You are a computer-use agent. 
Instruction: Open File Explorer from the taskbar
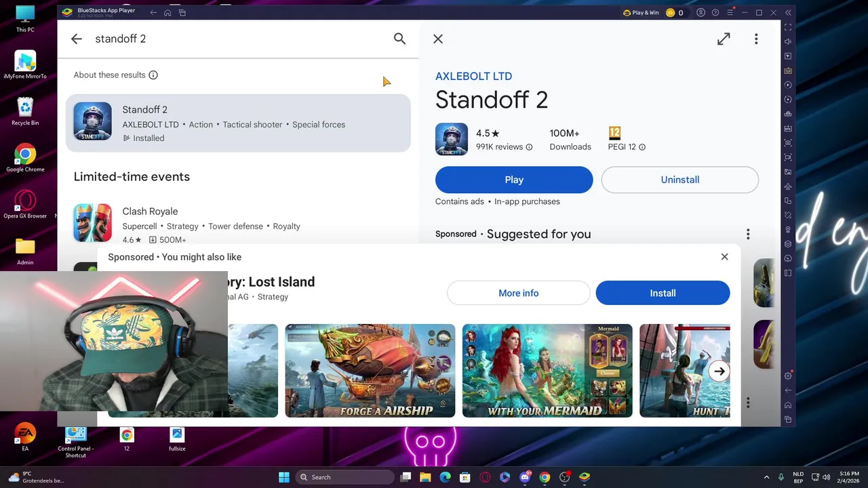(425, 477)
